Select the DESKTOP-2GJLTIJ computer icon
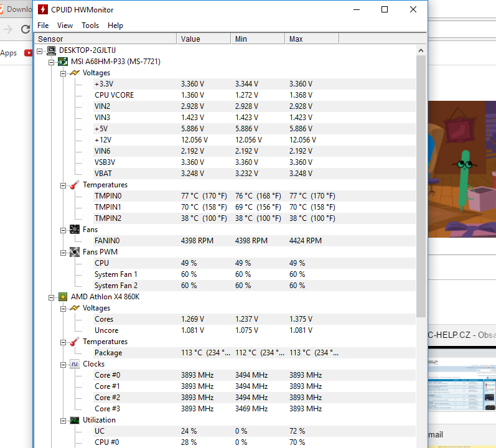This screenshot has height=448, width=496. 51,50
